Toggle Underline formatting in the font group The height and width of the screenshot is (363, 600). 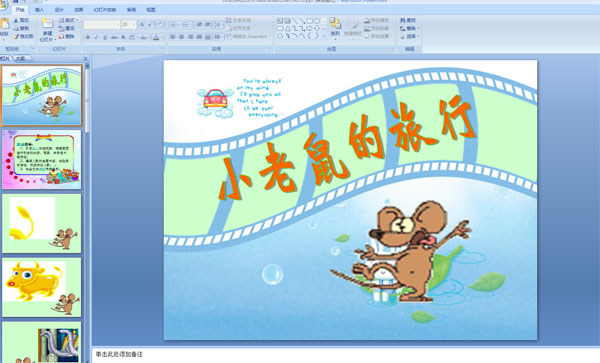tap(105, 37)
